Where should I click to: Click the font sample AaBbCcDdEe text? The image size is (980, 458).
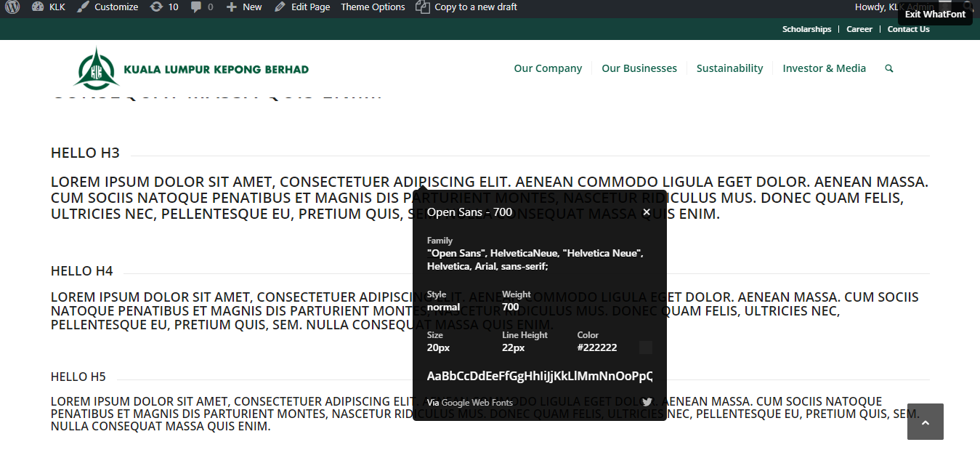tap(540, 377)
